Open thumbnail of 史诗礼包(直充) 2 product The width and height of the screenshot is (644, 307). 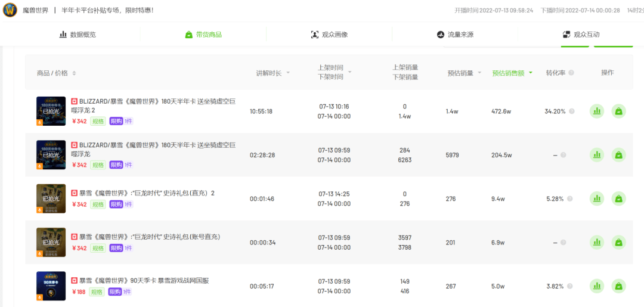click(51, 199)
